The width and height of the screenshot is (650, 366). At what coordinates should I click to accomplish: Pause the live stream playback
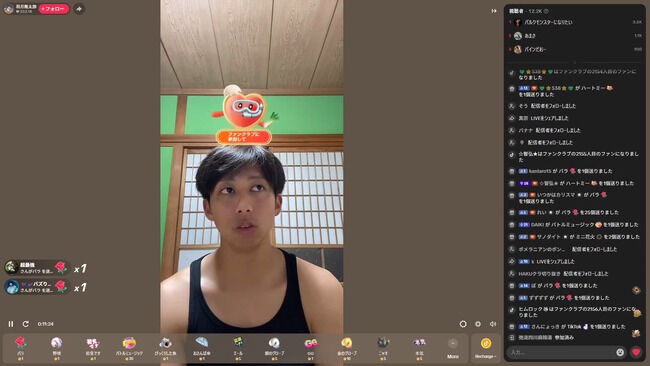(11, 324)
